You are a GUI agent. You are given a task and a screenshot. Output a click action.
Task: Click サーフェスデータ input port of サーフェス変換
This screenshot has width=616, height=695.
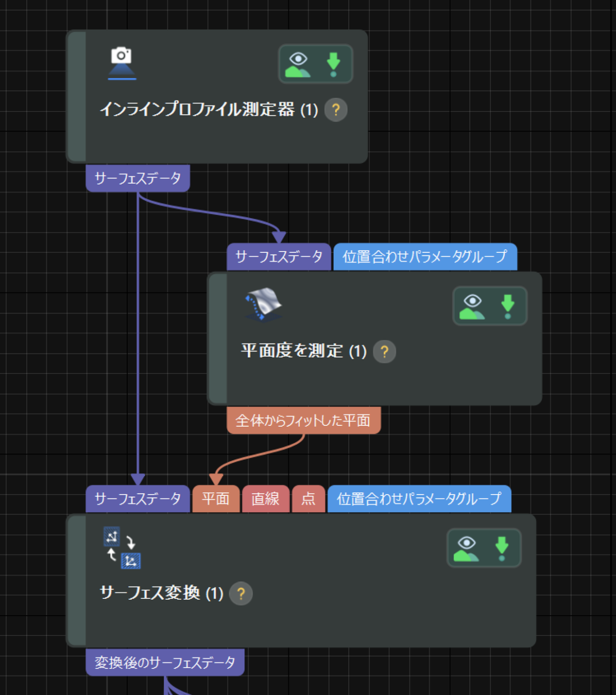[138, 499]
